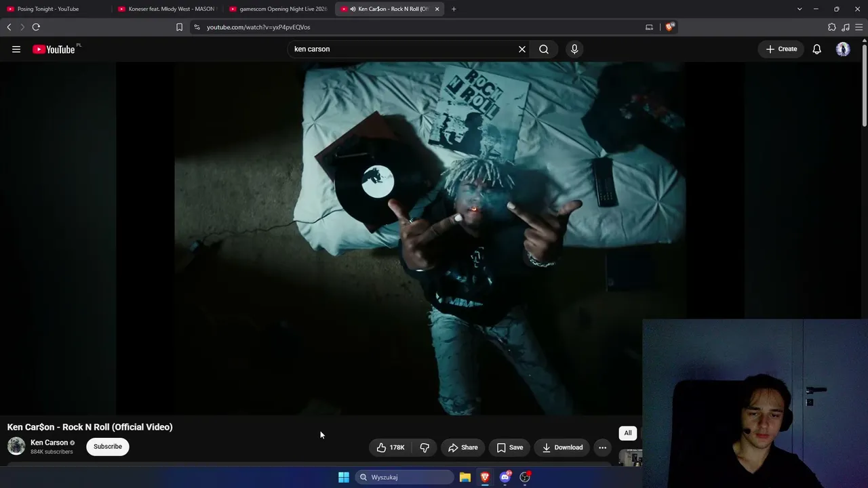Viewport: 868px width, 488px height.
Task: Go to YouTube home via the logo
Action: (54, 49)
